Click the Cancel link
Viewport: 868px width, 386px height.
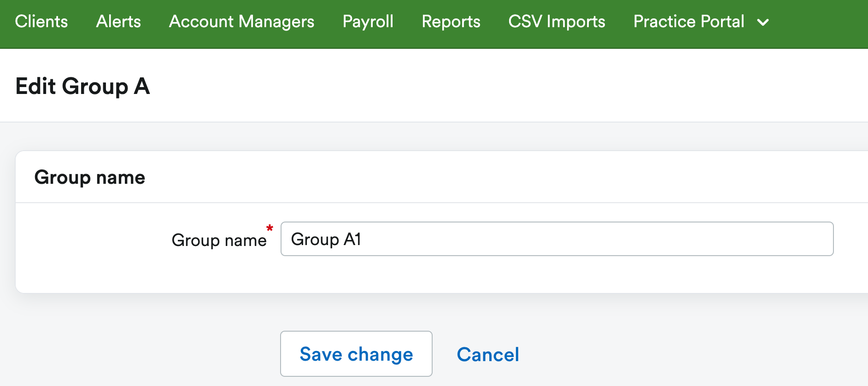click(x=487, y=354)
